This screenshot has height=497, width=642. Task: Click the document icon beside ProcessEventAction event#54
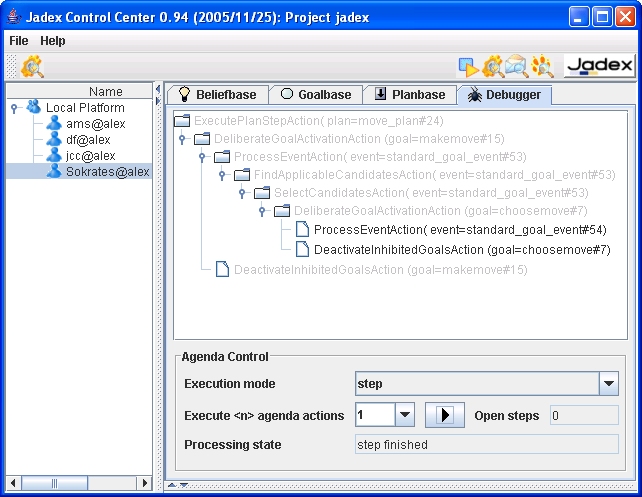(302, 229)
